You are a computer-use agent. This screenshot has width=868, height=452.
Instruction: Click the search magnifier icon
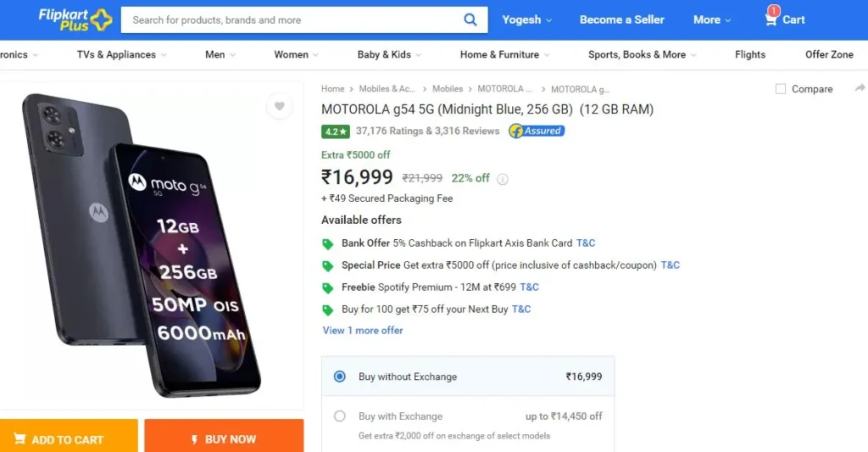470,20
